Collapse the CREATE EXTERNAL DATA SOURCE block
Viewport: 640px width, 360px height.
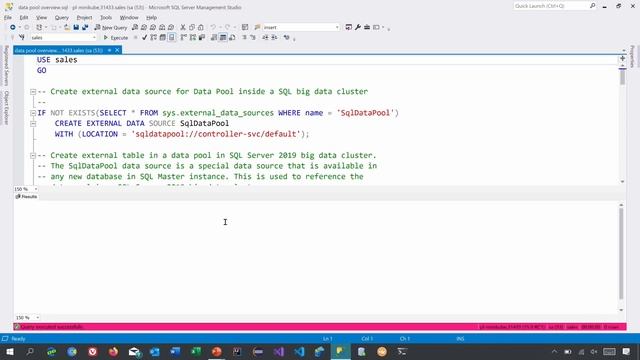[33, 124]
